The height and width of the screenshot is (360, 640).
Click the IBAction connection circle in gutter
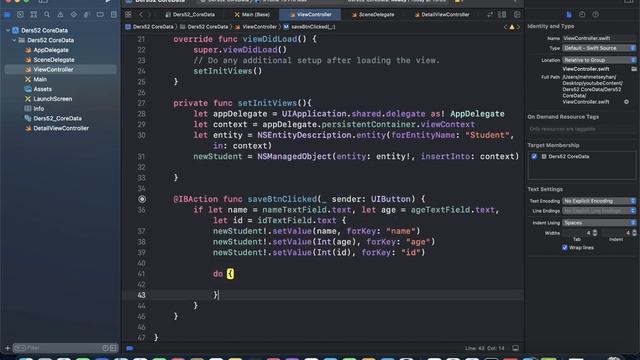pos(142,199)
